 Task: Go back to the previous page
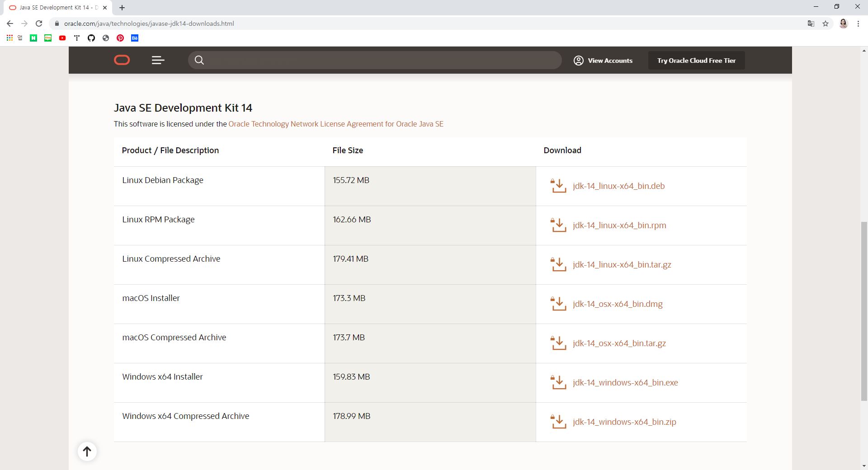click(x=10, y=23)
